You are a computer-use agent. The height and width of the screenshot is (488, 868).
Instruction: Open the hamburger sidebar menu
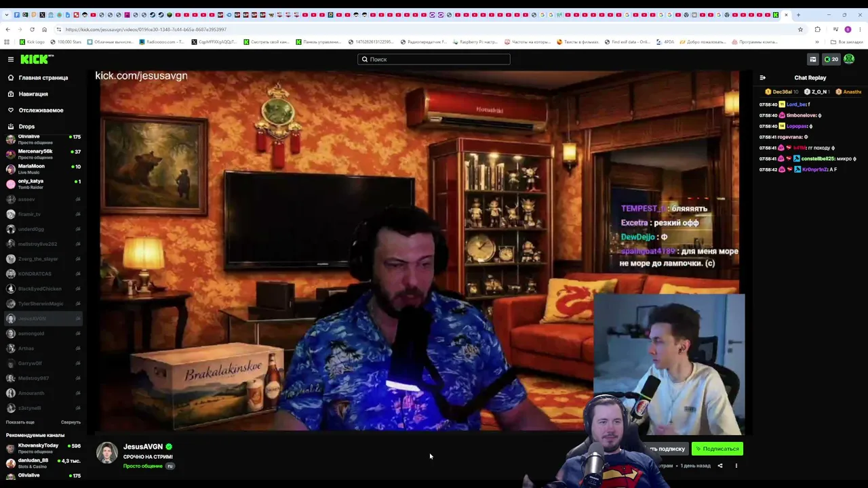11,60
